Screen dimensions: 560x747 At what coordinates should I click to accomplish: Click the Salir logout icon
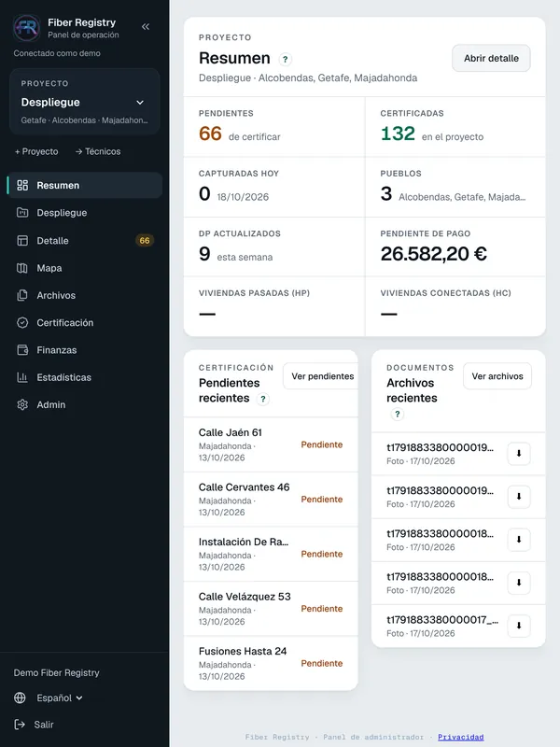(20, 725)
